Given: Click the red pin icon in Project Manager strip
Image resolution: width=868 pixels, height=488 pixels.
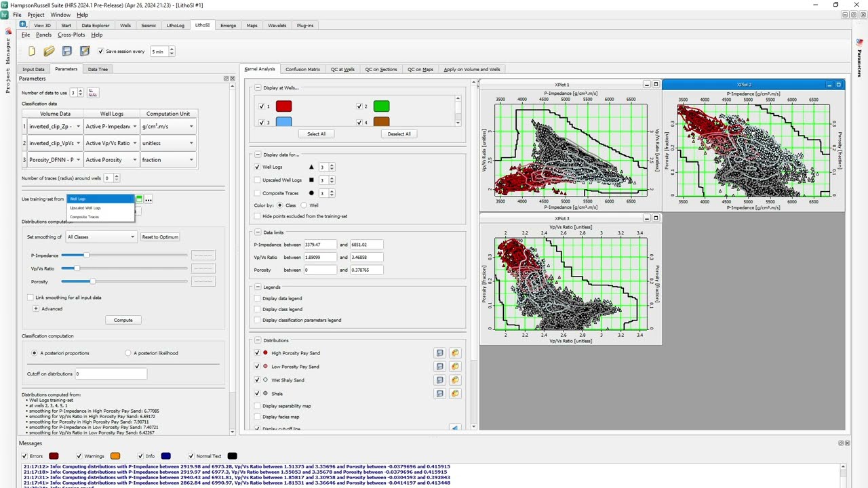Looking at the screenshot, I should (8, 31).
